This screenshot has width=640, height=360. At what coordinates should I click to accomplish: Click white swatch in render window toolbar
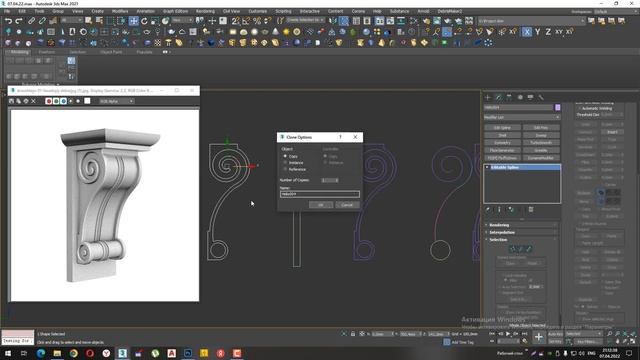[x=87, y=101]
